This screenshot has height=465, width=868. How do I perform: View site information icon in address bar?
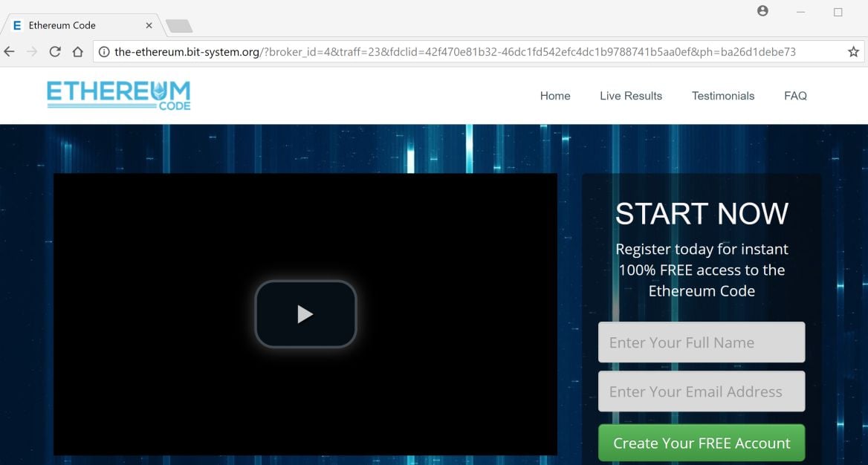(x=104, y=52)
